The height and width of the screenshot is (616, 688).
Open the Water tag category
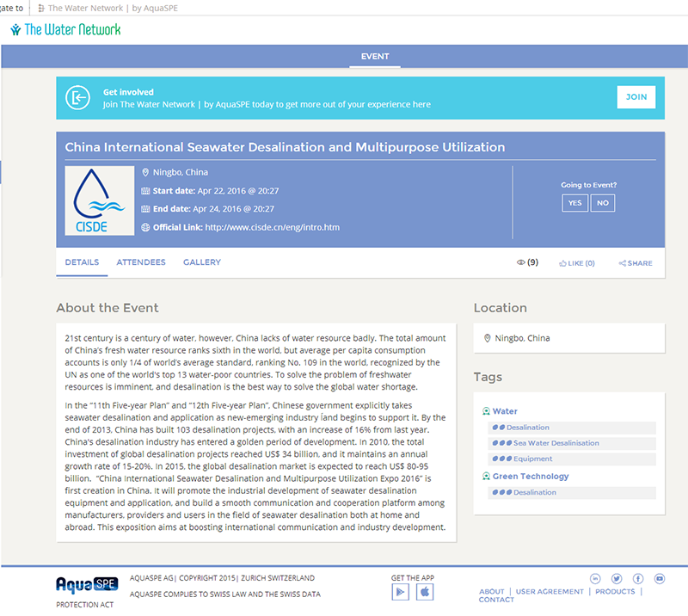(x=505, y=411)
